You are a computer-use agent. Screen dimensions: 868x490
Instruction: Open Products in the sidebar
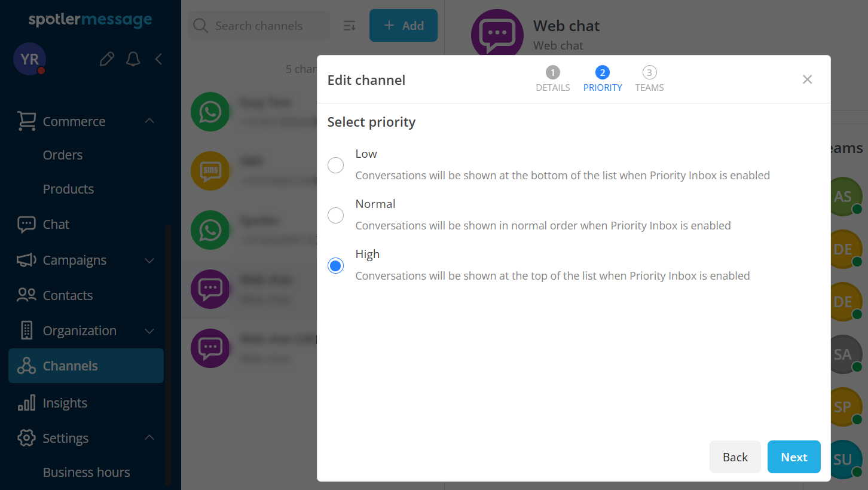[68, 189]
